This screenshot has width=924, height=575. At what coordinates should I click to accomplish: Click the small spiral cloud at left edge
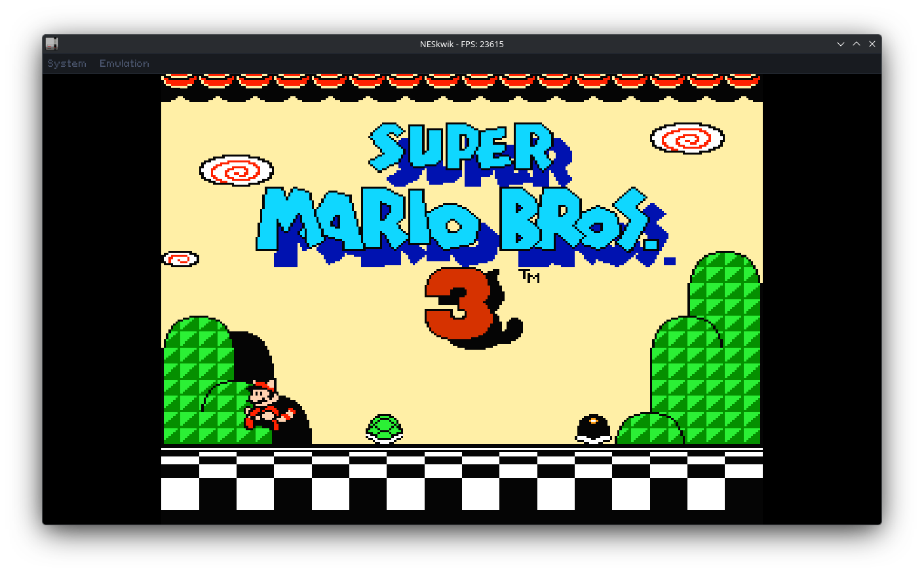(180, 259)
